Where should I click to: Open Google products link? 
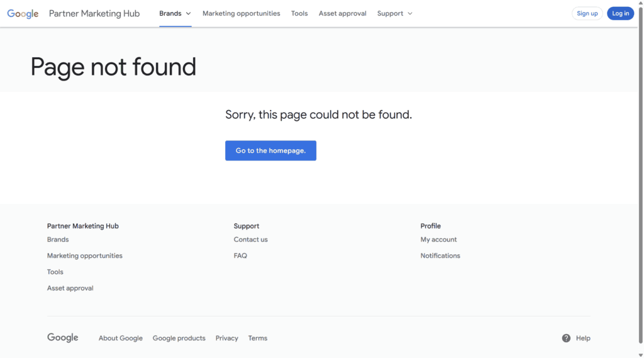(179, 338)
